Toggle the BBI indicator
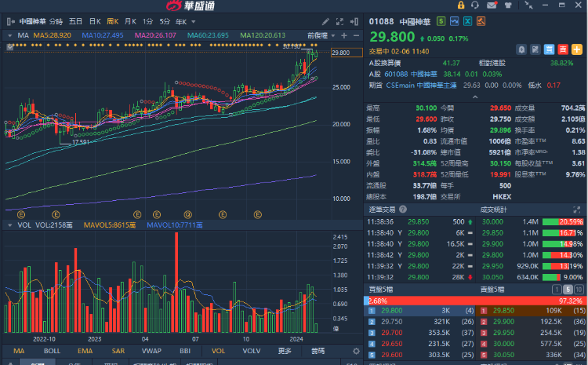The image size is (588, 365). click(x=185, y=351)
